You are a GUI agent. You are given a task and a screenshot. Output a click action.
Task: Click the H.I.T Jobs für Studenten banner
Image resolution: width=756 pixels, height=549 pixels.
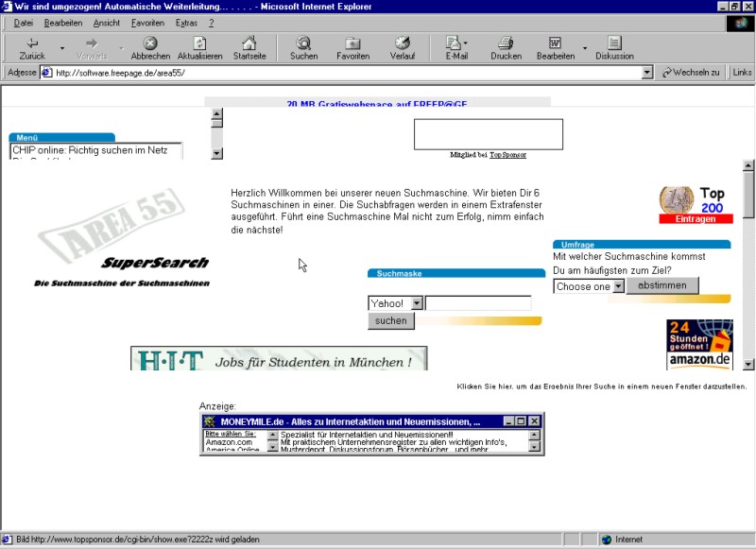click(x=279, y=358)
